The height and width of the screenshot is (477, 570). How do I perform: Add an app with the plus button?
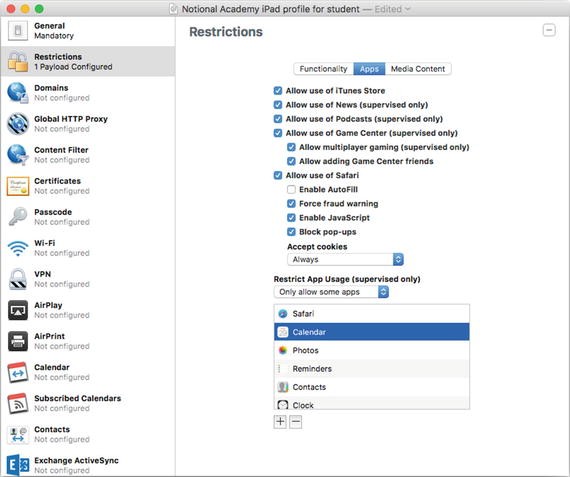coord(280,422)
